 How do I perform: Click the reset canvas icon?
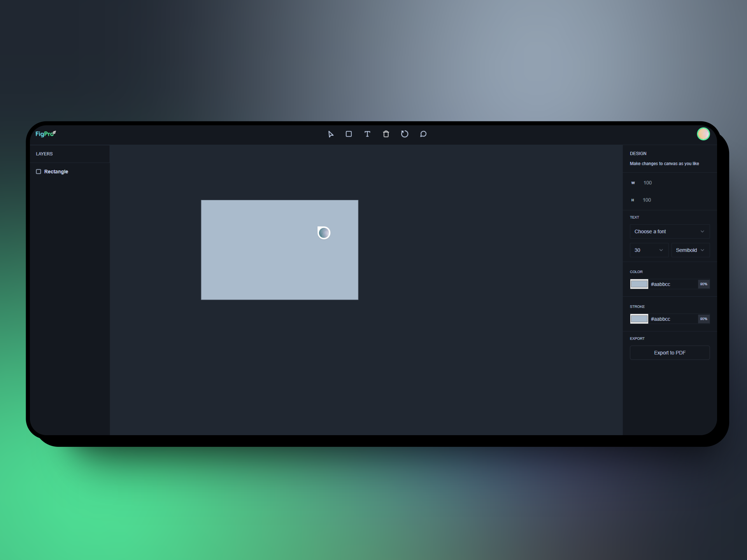405,134
